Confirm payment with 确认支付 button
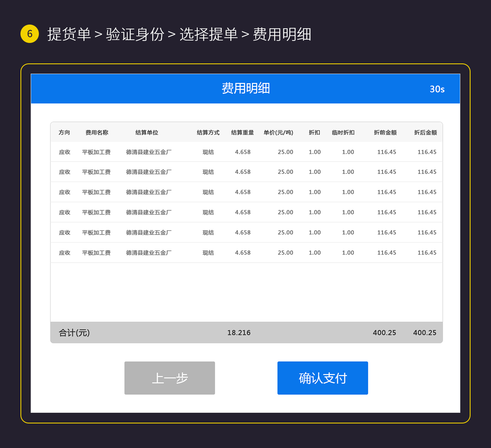 click(x=322, y=378)
